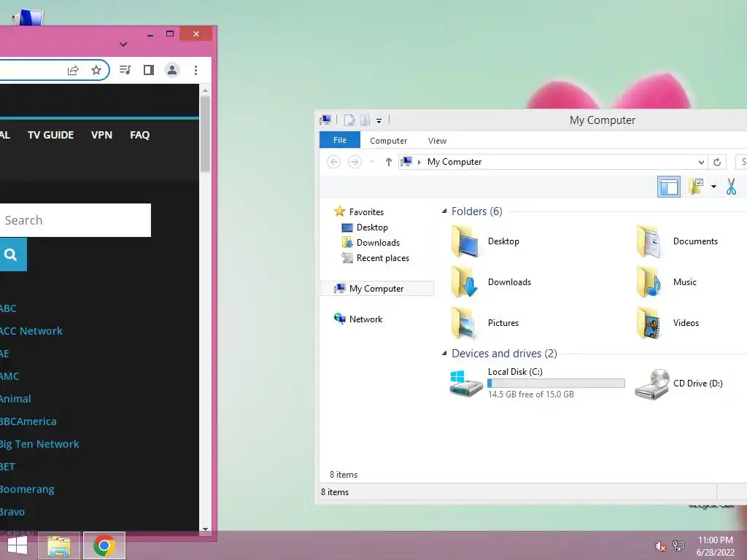Open the Bravo channel link
747x560 pixels.
click(x=12, y=512)
